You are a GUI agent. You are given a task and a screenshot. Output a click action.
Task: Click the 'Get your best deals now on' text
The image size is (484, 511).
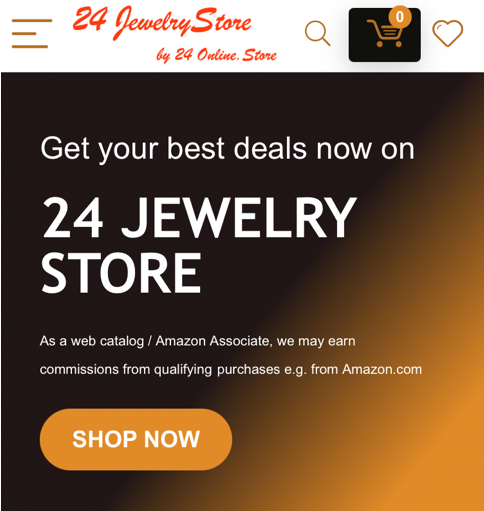(x=227, y=149)
